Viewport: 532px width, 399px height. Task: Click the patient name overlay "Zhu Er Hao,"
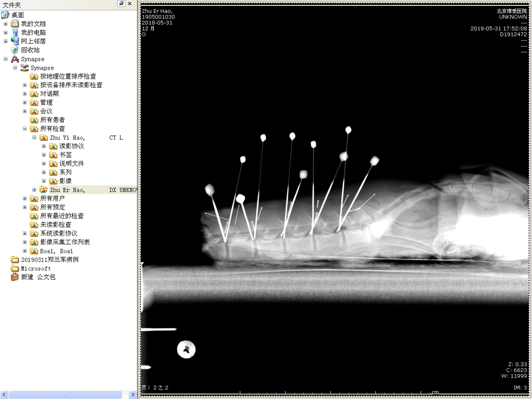coord(157,11)
